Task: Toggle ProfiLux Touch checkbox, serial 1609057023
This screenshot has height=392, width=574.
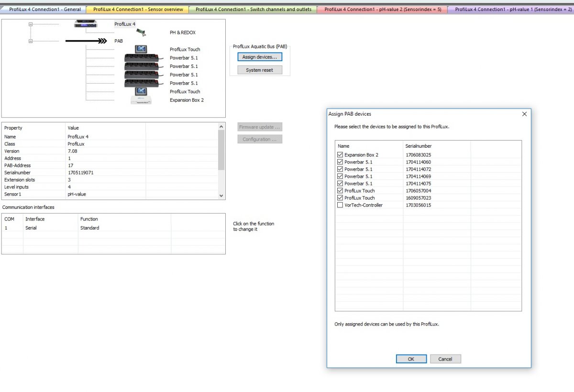Action: 340,198
